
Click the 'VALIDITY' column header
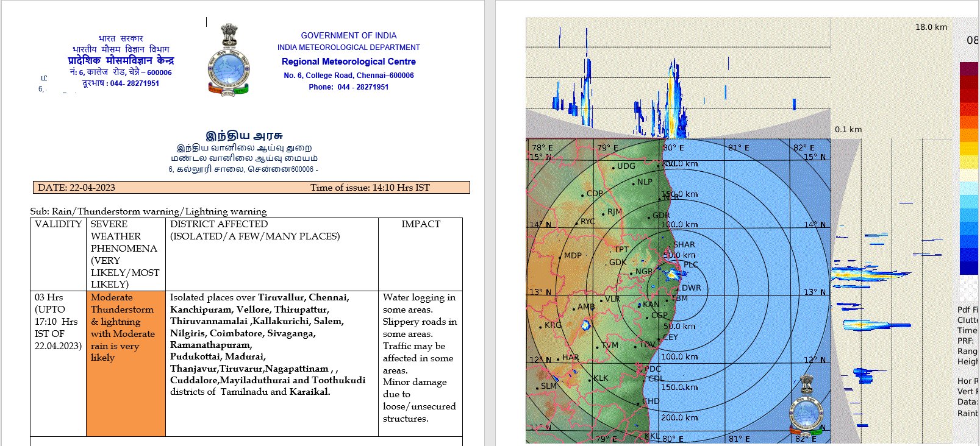point(58,224)
